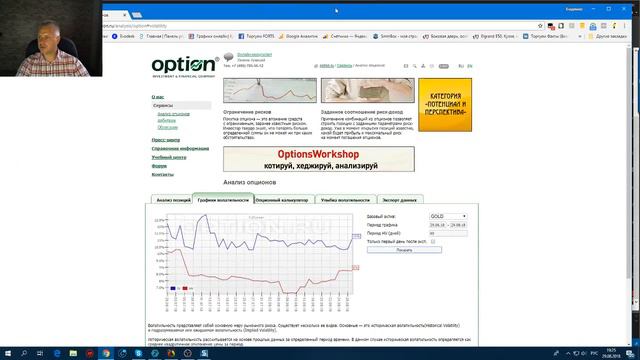Open Windows taskbar search
This screenshot has height=360, width=640.
pyautogui.click(x=24, y=353)
